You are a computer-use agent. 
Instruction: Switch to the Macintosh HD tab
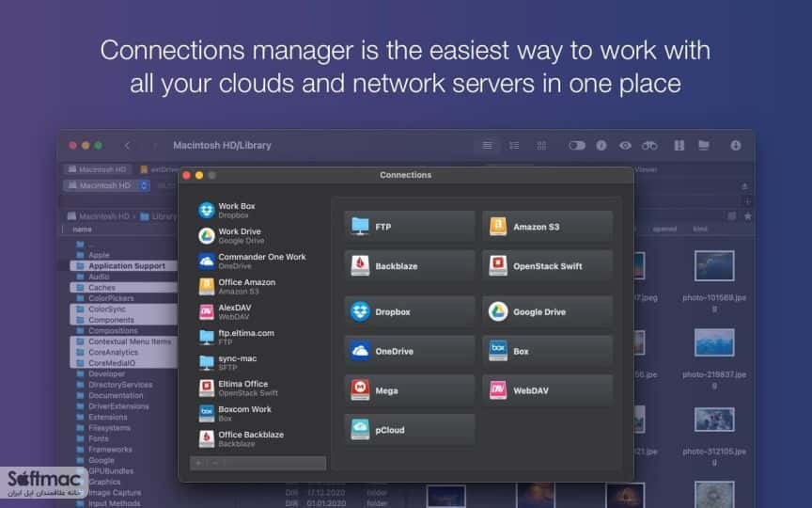pyautogui.click(x=98, y=169)
